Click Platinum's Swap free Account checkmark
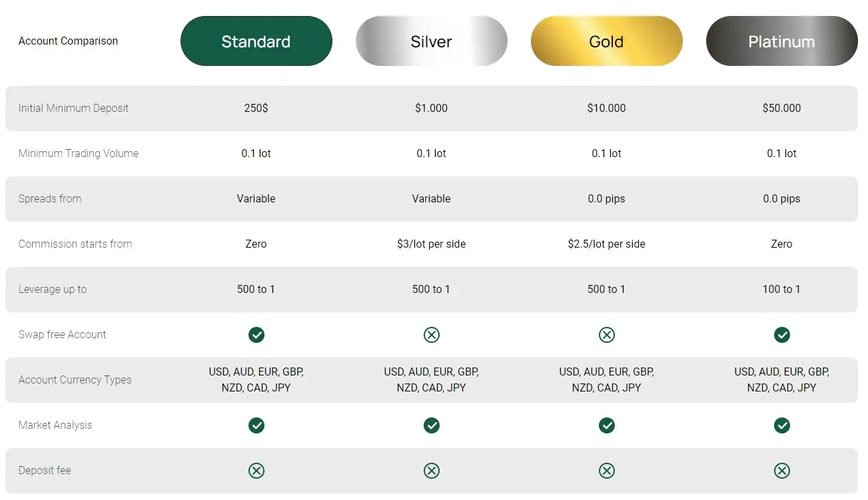The width and height of the screenshot is (868, 500). tap(782, 335)
